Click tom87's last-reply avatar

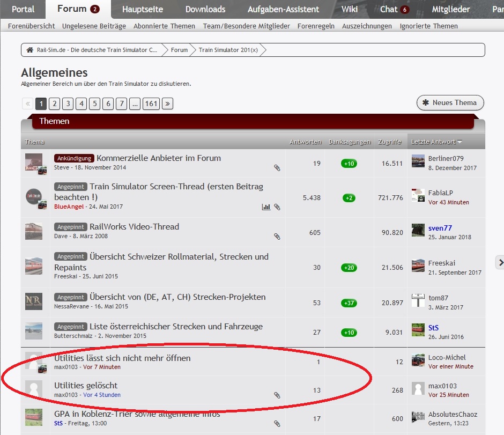click(418, 300)
